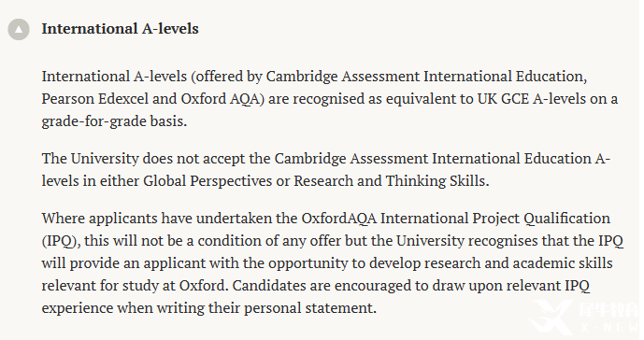This screenshot has height=340, width=644.
Task: Click "Research and Thinking Skills." text
Action: click(x=392, y=181)
